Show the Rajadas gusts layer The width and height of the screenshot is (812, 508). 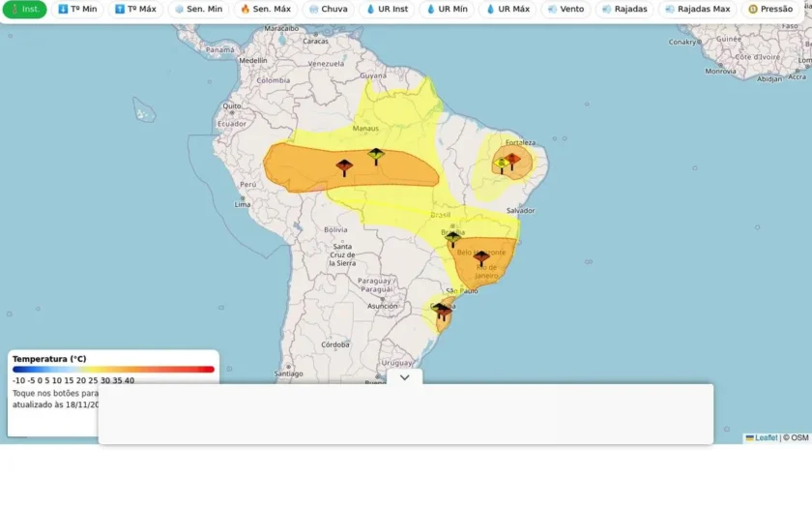624,9
